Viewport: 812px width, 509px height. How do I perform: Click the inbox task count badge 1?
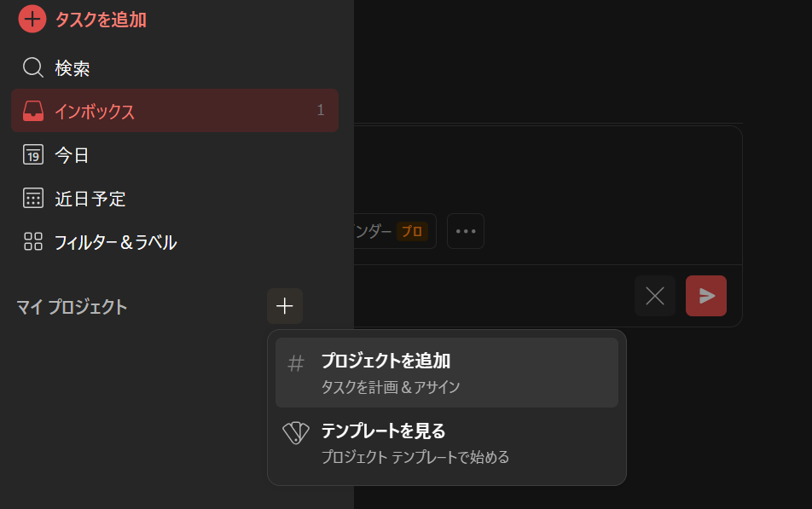pyautogui.click(x=321, y=110)
